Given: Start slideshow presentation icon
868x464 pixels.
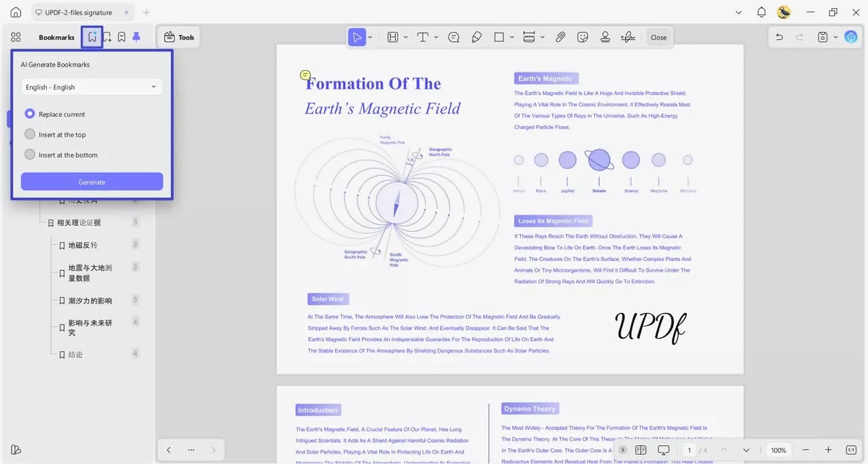Looking at the screenshot, I should [664, 450].
